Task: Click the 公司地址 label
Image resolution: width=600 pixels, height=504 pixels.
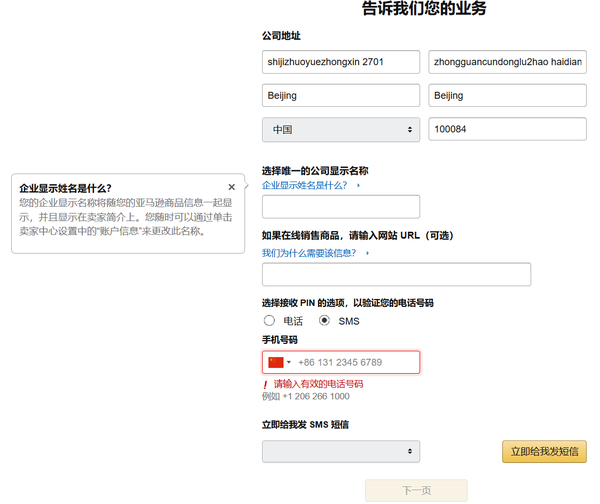Action: click(x=281, y=36)
